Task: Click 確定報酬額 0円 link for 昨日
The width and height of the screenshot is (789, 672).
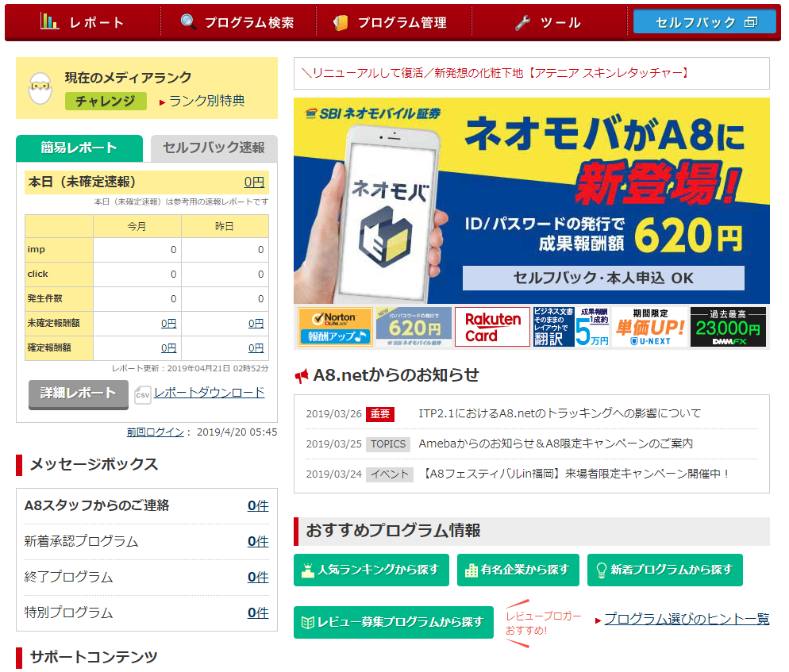Action: pos(256,348)
